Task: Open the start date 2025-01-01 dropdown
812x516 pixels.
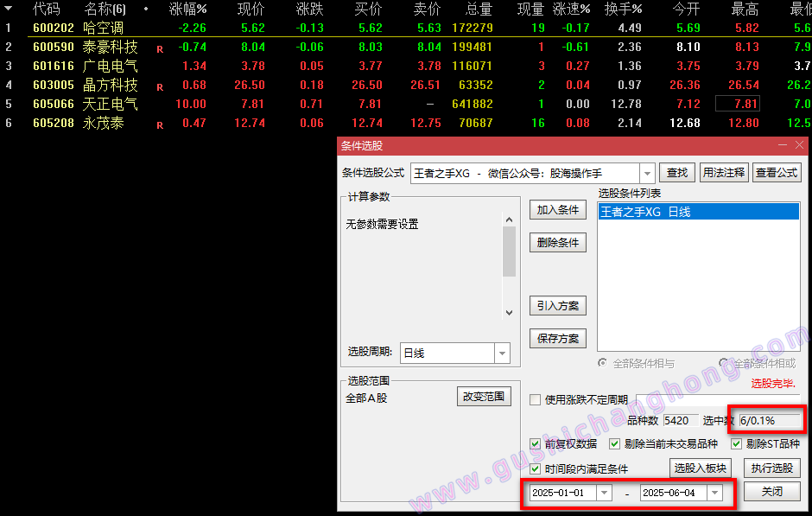Action: tap(605, 493)
